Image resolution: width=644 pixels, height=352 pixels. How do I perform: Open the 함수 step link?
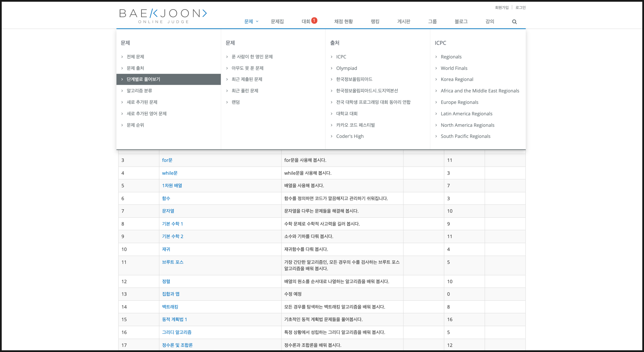click(x=166, y=198)
